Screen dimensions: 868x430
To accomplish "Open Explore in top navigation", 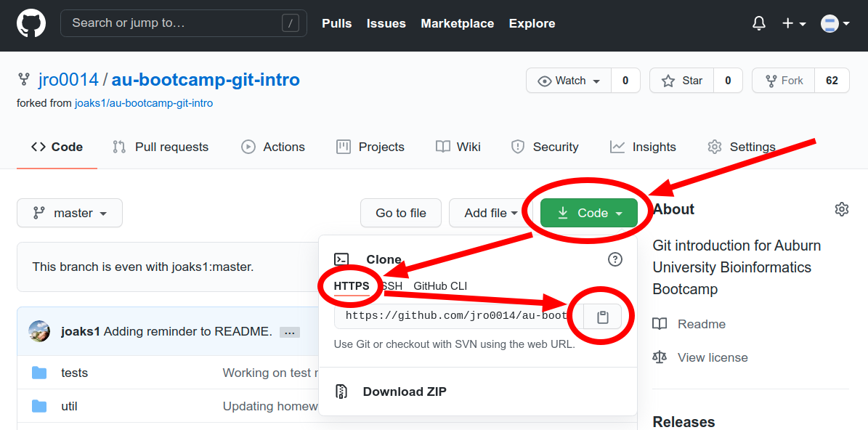I will click(x=532, y=23).
